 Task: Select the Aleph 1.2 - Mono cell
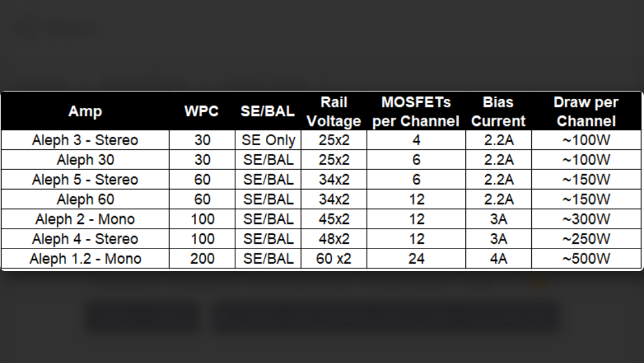pyautogui.click(x=85, y=259)
